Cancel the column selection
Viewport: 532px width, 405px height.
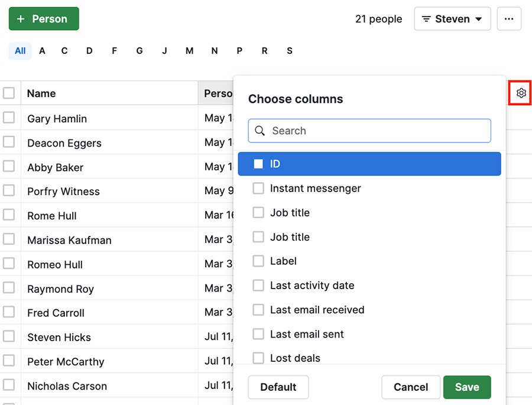pos(410,387)
